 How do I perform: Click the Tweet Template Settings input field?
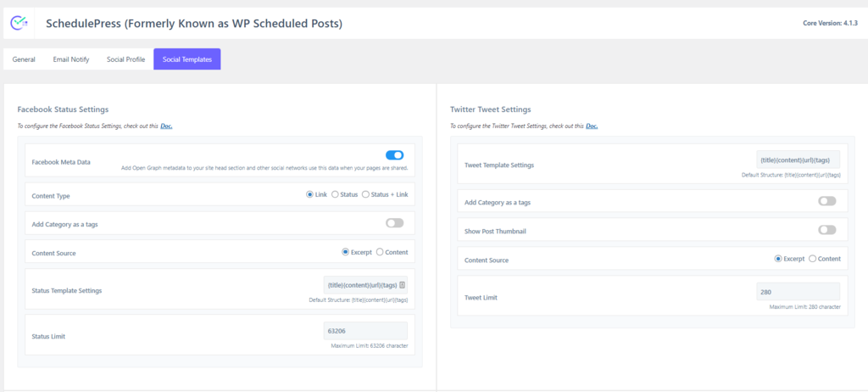[798, 160]
